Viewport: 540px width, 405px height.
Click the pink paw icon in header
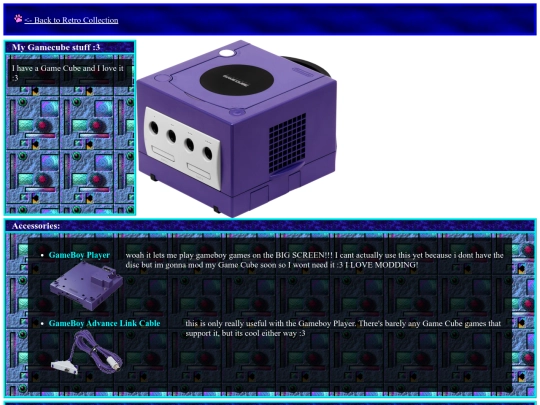point(18,18)
